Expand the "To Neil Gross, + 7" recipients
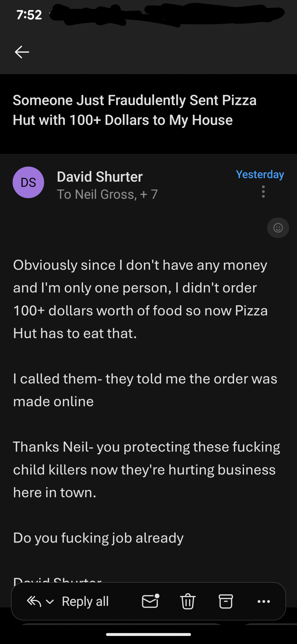 [x=107, y=194]
